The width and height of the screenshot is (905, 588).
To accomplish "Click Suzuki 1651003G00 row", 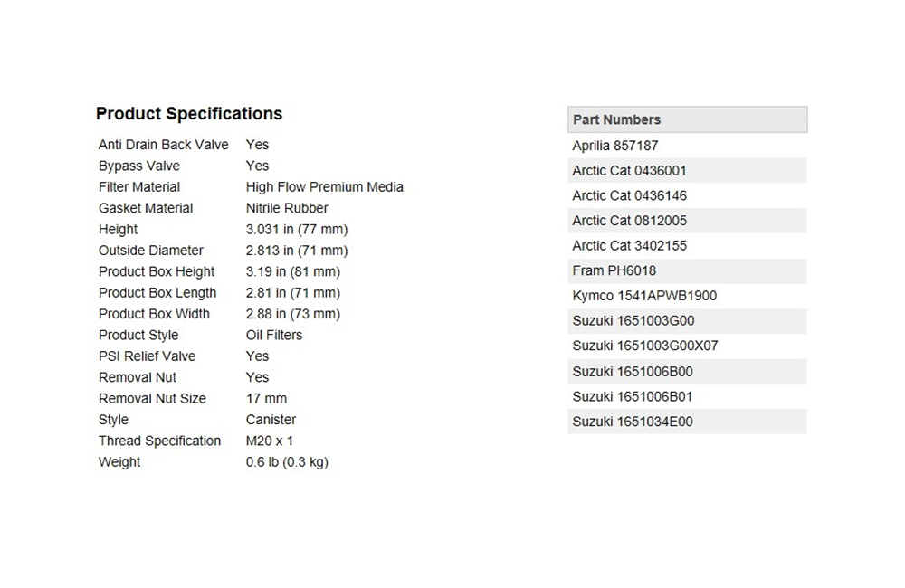I will pyautogui.click(x=688, y=321).
